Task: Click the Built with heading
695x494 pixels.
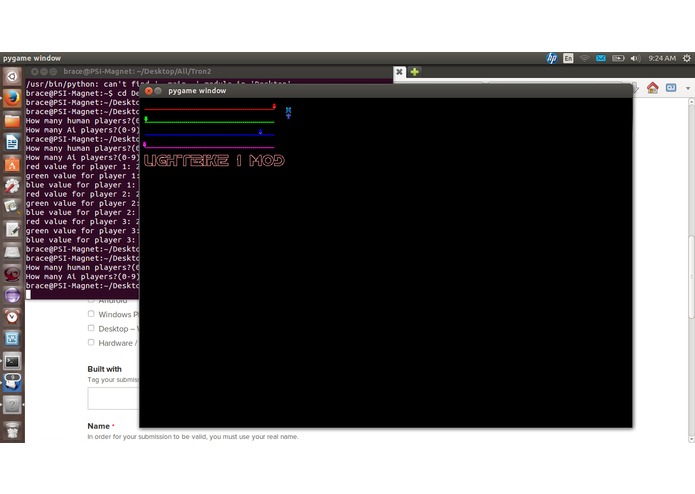Action: point(104,369)
